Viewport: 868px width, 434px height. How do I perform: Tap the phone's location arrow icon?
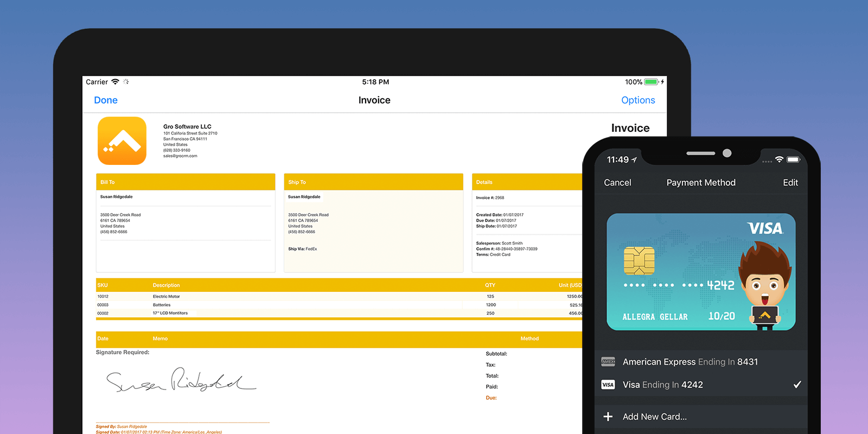(x=634, y=159)
